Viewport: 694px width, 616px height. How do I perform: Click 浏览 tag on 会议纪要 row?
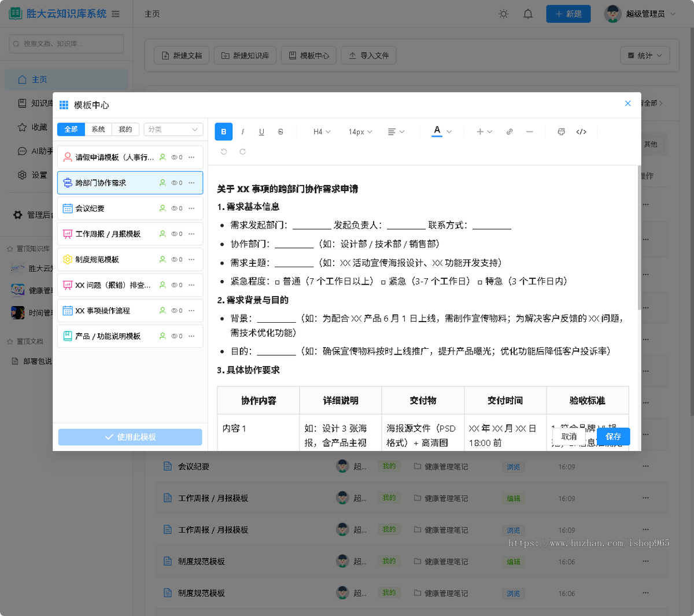pos(514,467)
